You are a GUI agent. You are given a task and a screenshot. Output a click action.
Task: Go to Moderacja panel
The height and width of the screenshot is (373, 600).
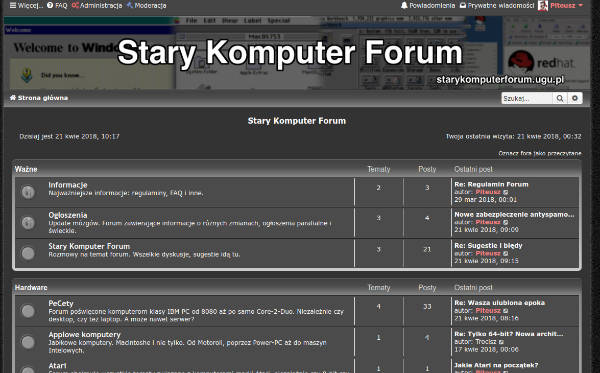pyautogui.click(x=146, y=5)
